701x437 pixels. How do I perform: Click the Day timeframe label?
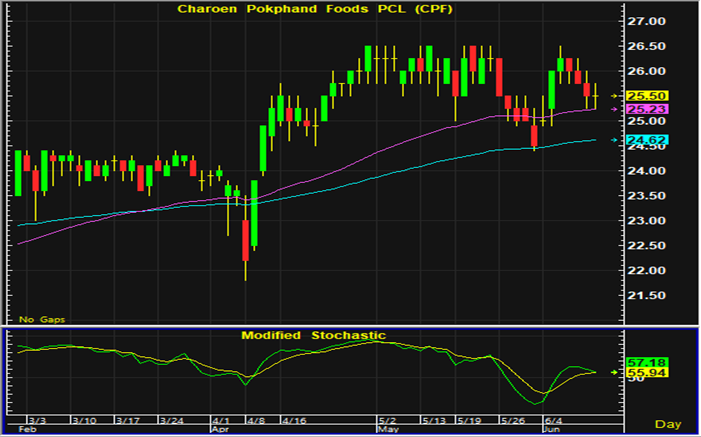tap(668, 424)
